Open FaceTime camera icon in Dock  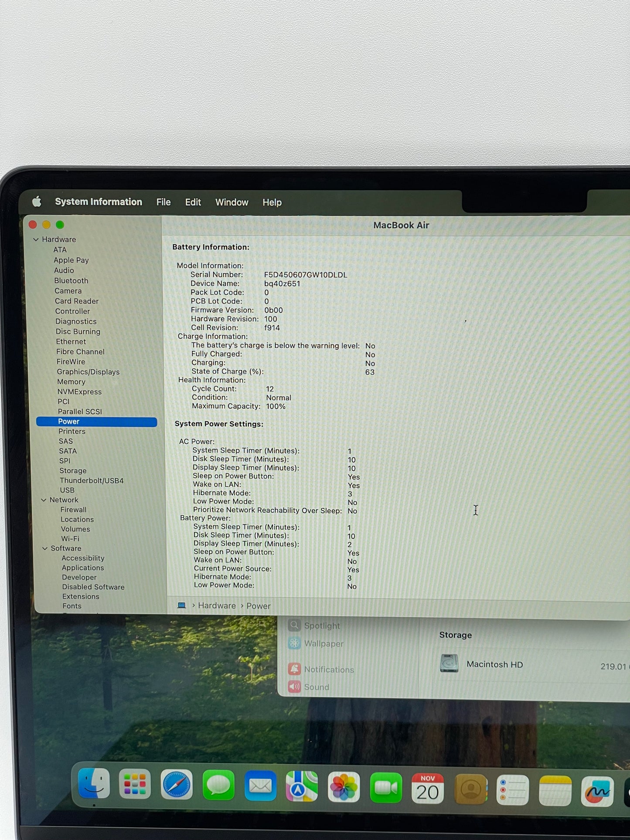[386, 788]
